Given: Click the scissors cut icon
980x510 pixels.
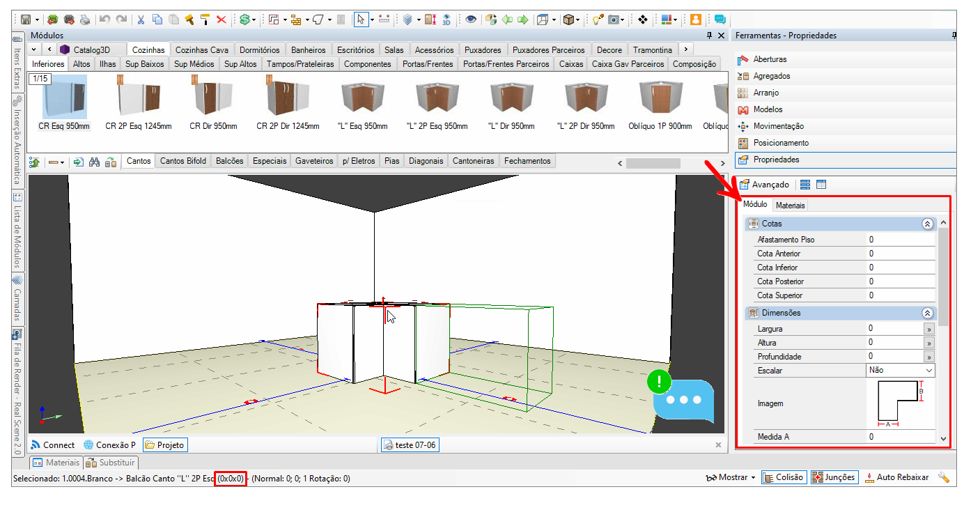Looking at the screenshot, I should (141, 20).
